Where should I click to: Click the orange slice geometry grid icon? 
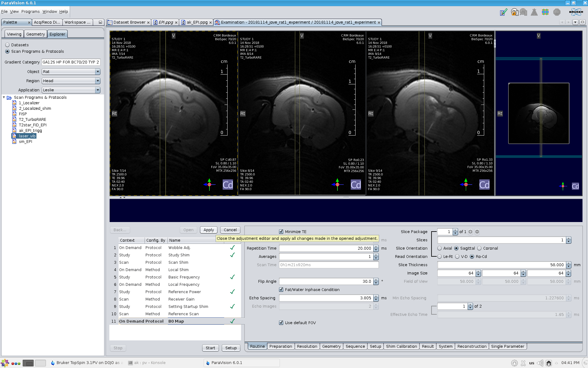(545, 12)
